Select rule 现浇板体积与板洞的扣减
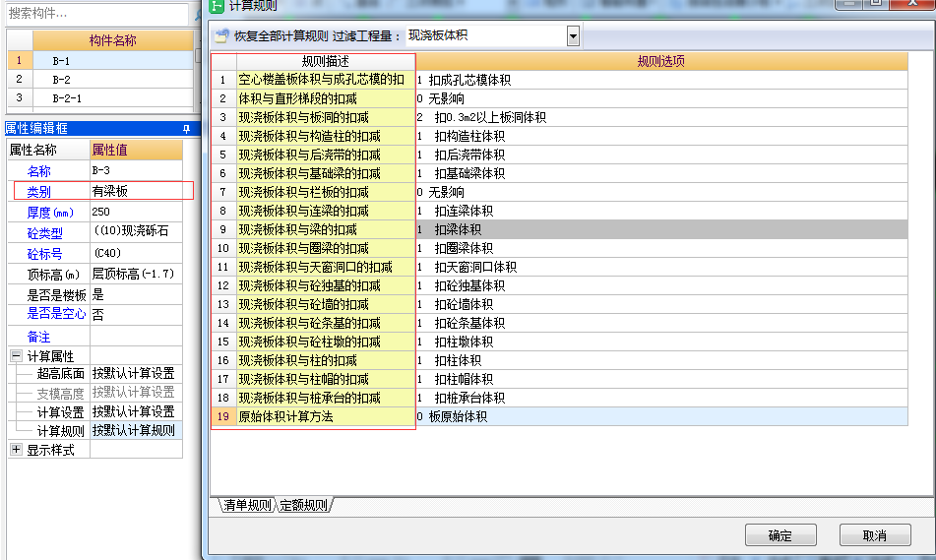936x560 pixels. (x=326, y=117)
